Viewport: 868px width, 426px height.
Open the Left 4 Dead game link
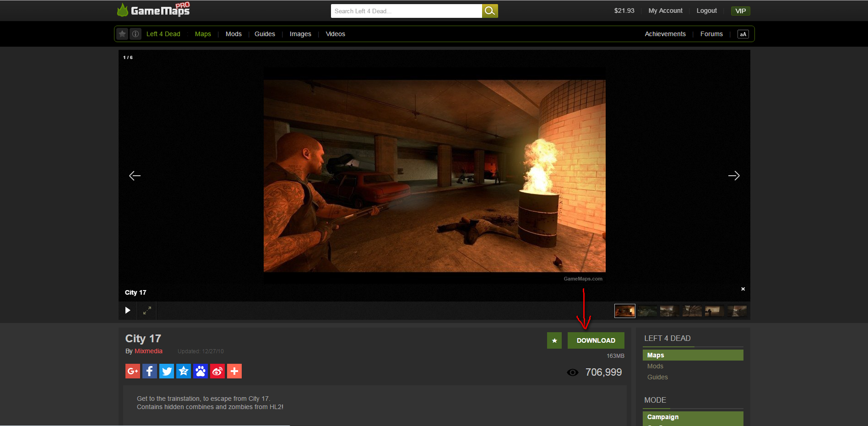pyautogui.click(x=163, y=34)
